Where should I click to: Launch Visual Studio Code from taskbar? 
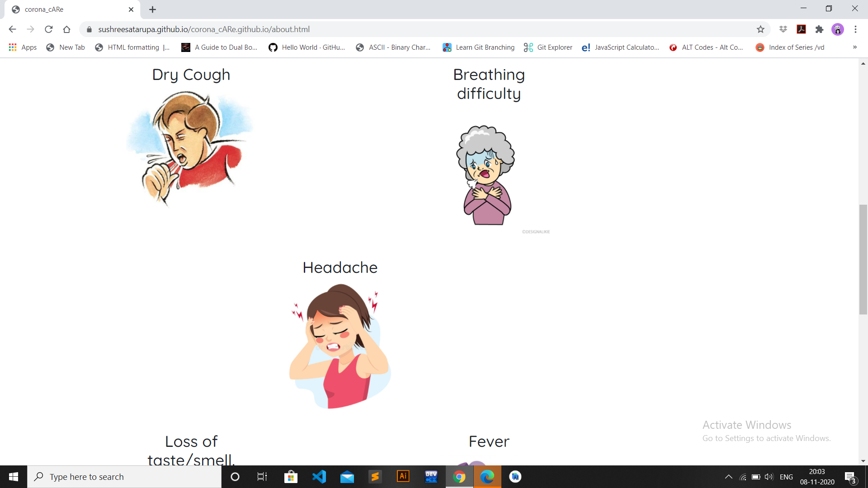pyautogui.click(x=319, y=477)
